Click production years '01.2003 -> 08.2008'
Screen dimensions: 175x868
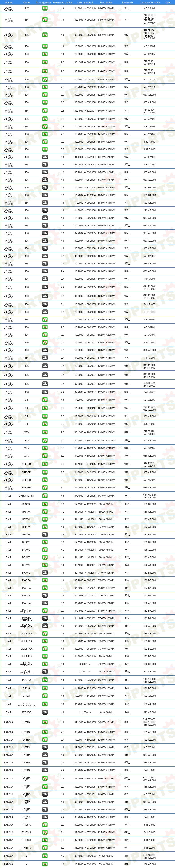pos(85,704)
